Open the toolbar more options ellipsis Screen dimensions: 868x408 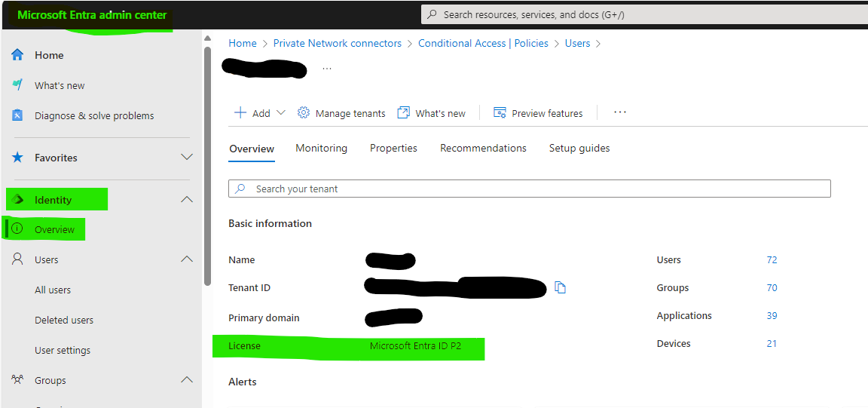[620, 112]
